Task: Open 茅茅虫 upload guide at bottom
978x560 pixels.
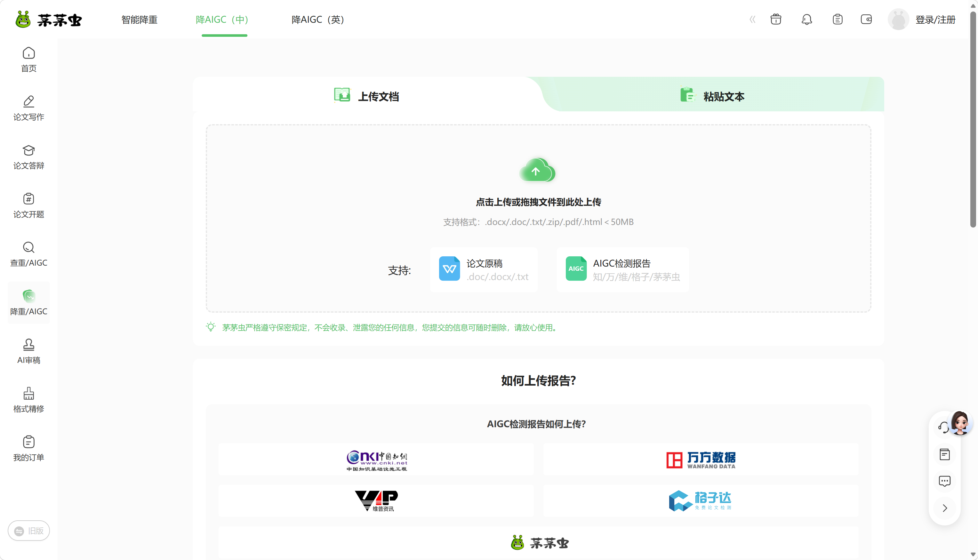Action: [x=538, y=542]
